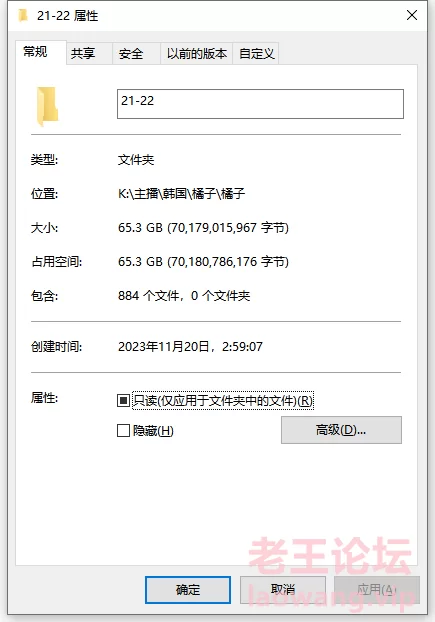The image size is (435, 622).
Task: Confirm with the 确定 button
Action: (188, 590)
